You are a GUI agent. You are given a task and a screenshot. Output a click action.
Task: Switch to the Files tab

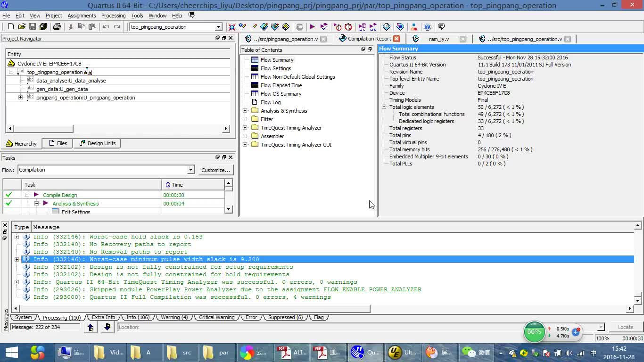pos(58,143)
